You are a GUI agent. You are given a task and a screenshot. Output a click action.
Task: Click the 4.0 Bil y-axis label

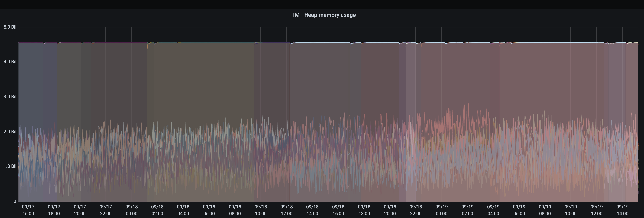coord(10,62)
